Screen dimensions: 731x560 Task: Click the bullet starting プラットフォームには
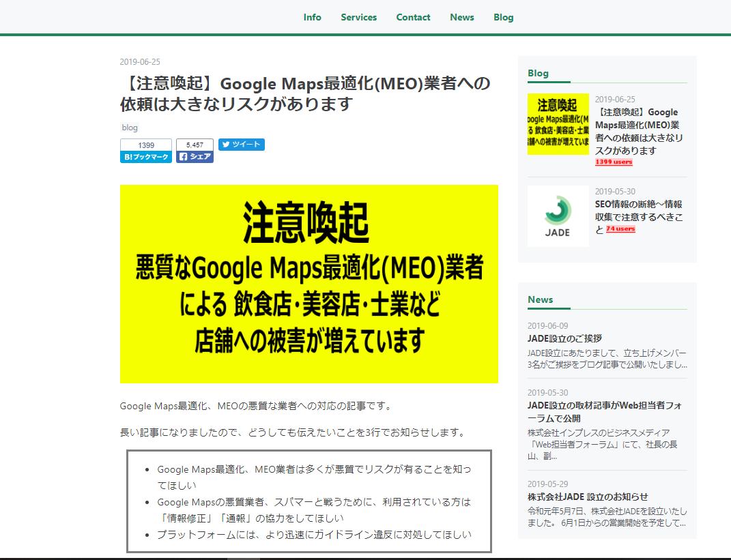(x=314, y=534)
